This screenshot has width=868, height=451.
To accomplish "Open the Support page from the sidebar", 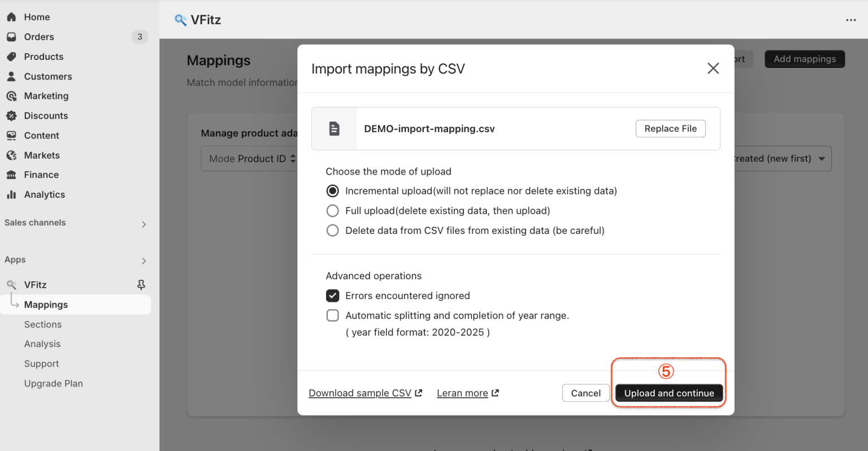I will [x=41, y=363].
